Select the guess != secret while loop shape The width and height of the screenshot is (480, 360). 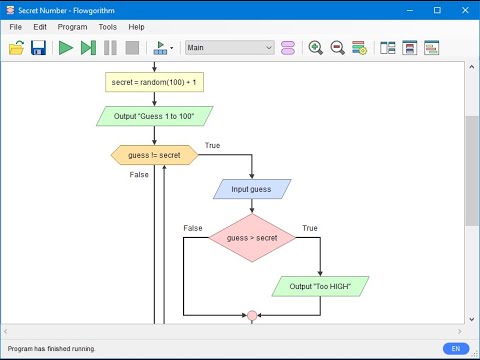(x=154, y=155)
